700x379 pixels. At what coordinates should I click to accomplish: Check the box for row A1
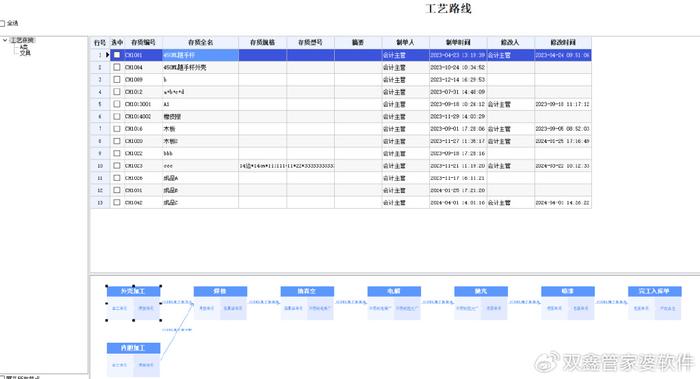point(117,104)
